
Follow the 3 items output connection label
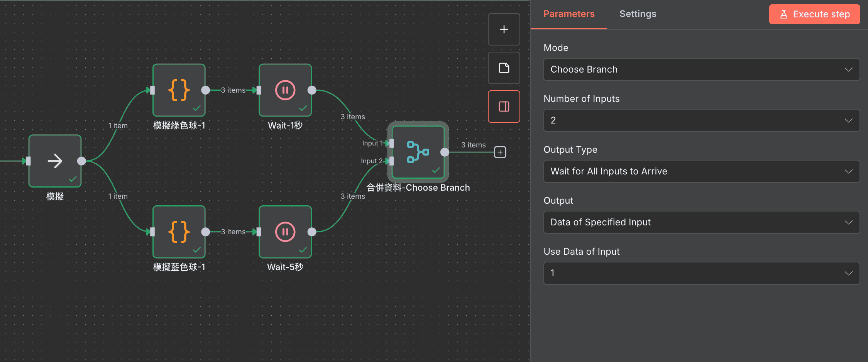(473, 145)
